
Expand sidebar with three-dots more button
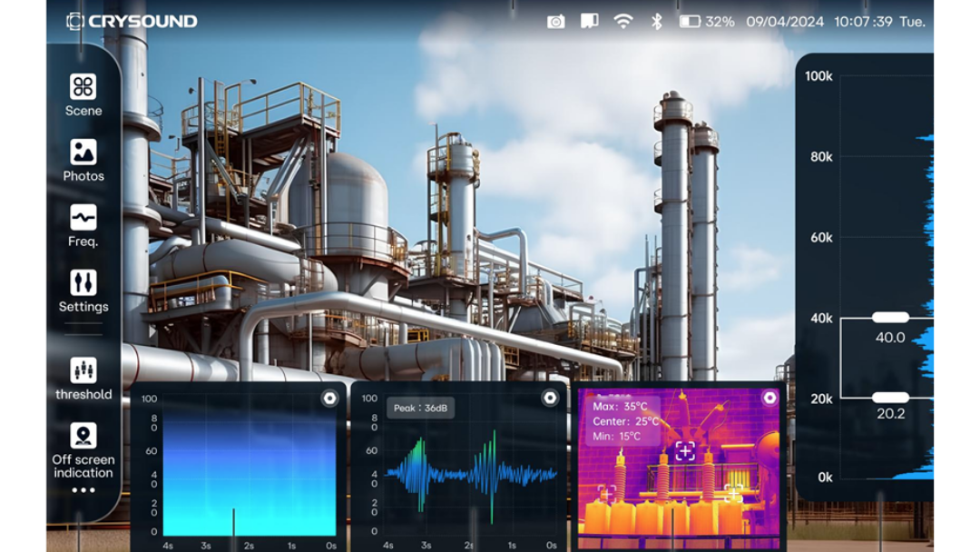83,490
